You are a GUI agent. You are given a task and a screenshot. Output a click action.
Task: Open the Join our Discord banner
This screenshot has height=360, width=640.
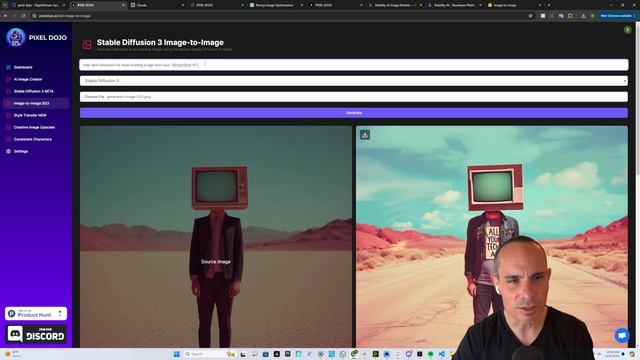36,334
